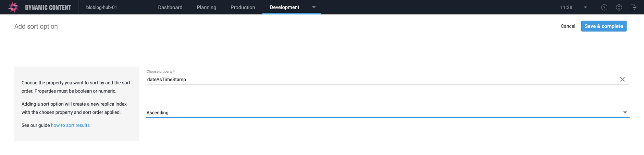Select the Ascending sort order field
The width and height of the screenshot is (644, 155).
377,112
